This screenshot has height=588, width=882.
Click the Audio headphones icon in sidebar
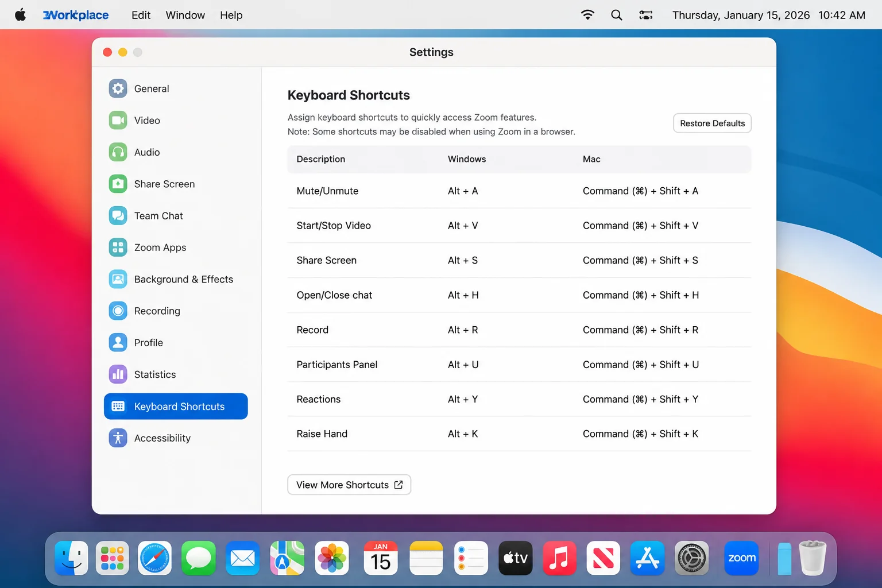(118, 152)
